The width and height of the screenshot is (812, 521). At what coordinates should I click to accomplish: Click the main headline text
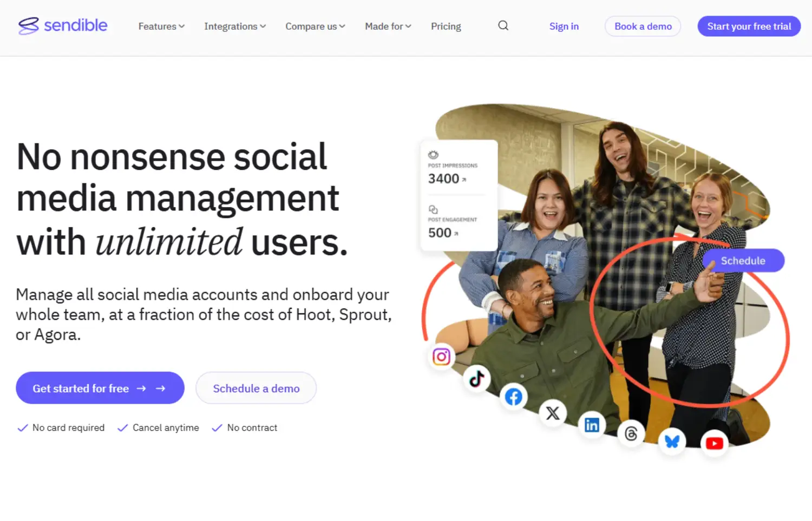coord(182,200)
